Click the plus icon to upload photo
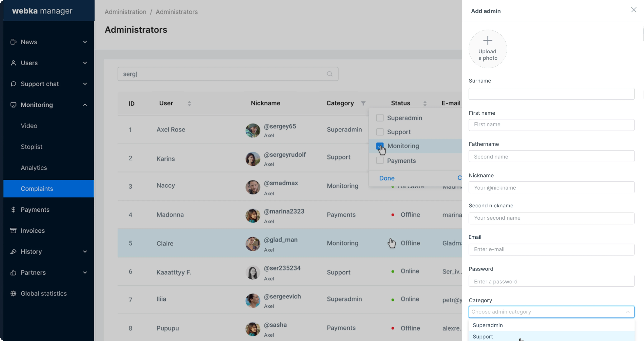Screen dimensions: 644x341 pyautogui.click(x=487, y=41)
